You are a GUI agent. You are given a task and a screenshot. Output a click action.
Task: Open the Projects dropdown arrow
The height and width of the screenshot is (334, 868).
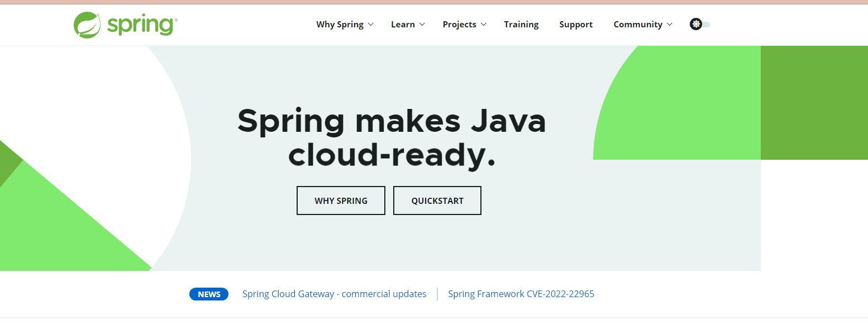484,25
